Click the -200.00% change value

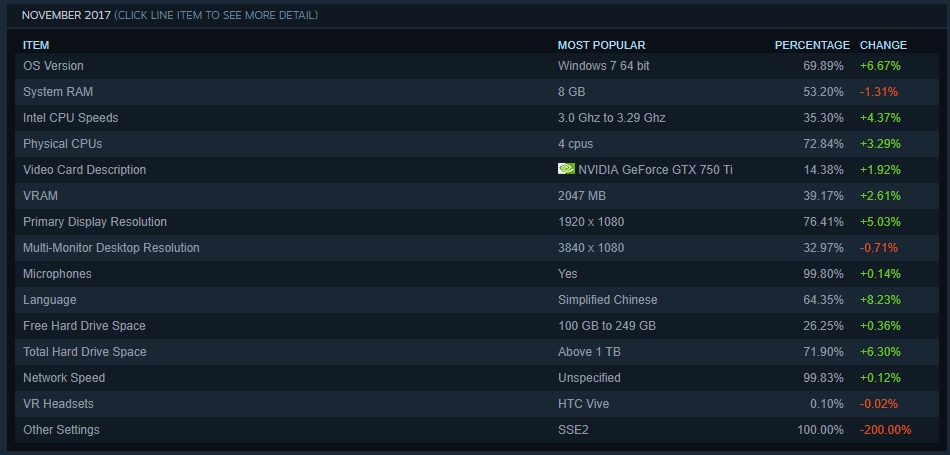tap(885, 430)
